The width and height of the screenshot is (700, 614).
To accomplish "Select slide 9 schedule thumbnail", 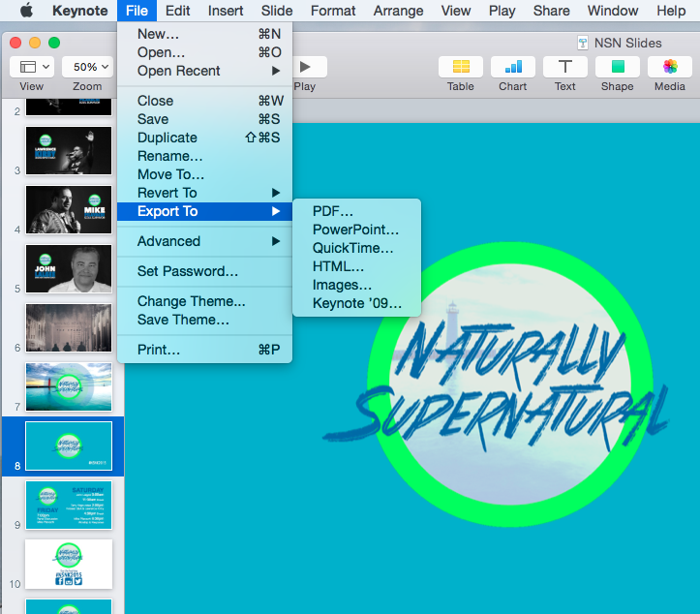I will 69,505.
